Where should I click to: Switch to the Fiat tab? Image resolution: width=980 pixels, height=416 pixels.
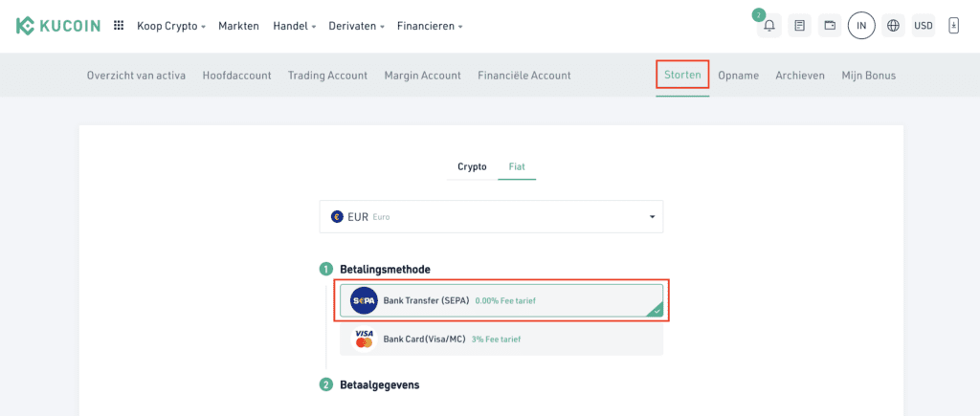517,166
